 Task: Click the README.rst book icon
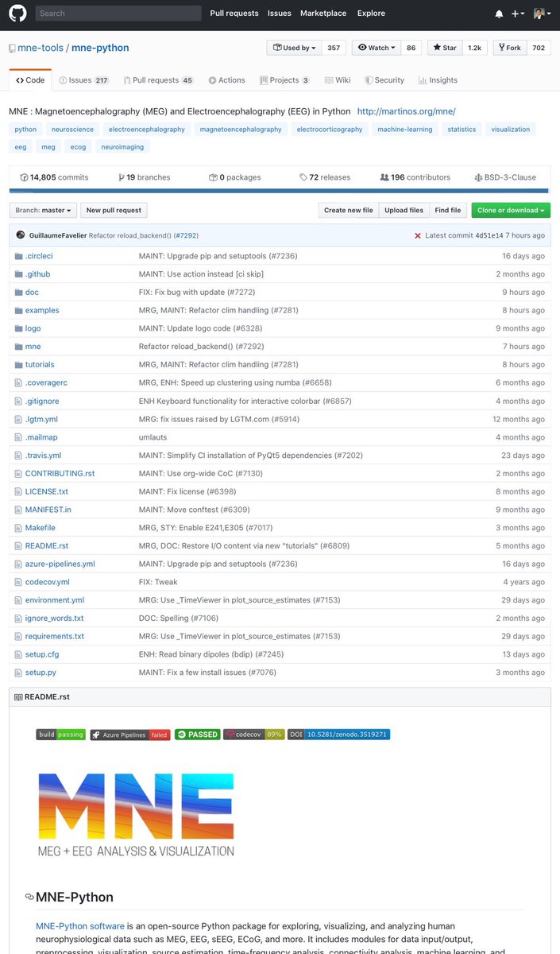[x=18, y=697]
